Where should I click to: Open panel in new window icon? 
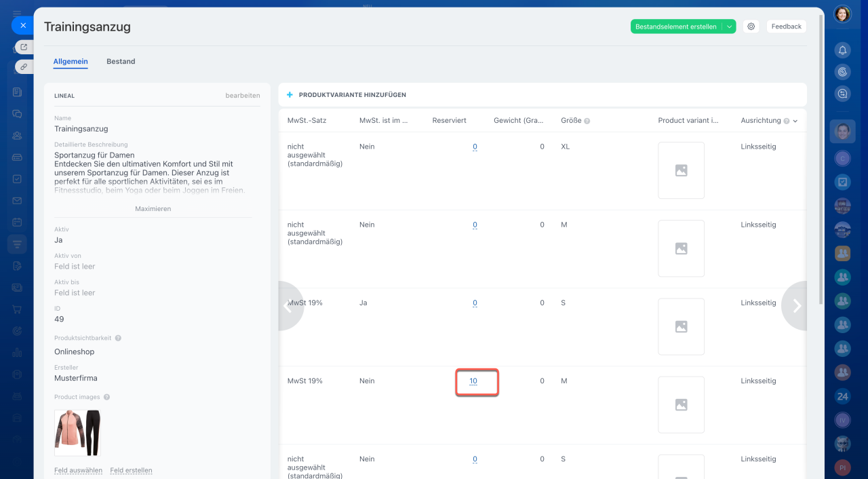24,47
